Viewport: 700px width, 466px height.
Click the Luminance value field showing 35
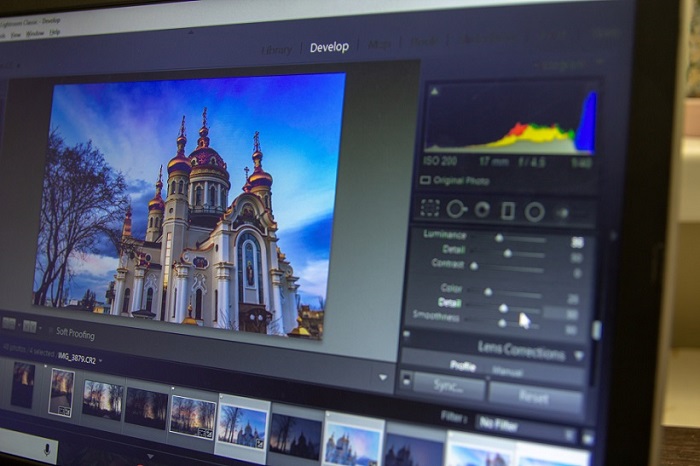(x=577, y=242)
